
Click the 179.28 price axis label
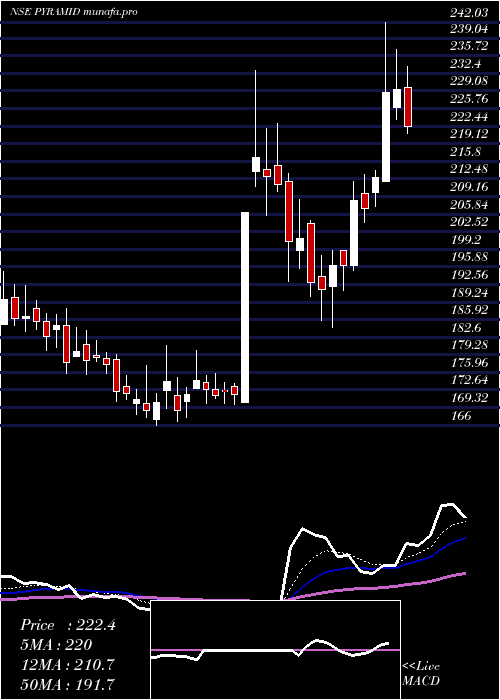[469, 345]
